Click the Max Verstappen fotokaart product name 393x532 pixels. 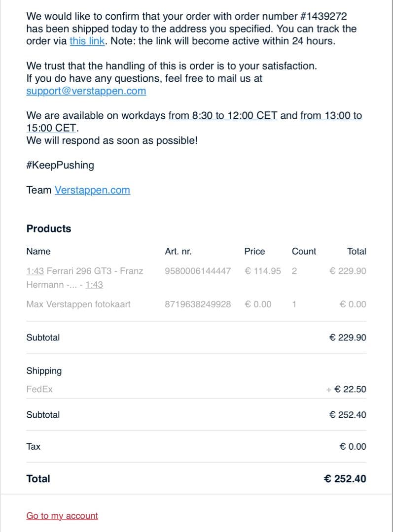click(78, 304)
